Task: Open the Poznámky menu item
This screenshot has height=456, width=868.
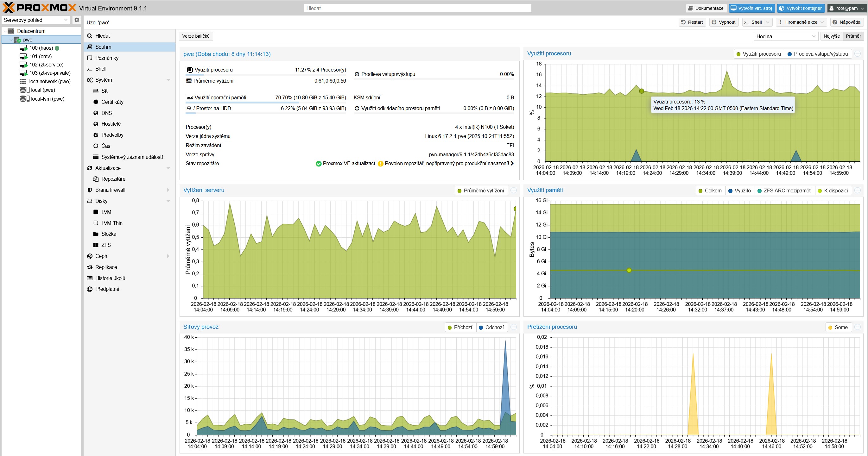Action: 107,58
